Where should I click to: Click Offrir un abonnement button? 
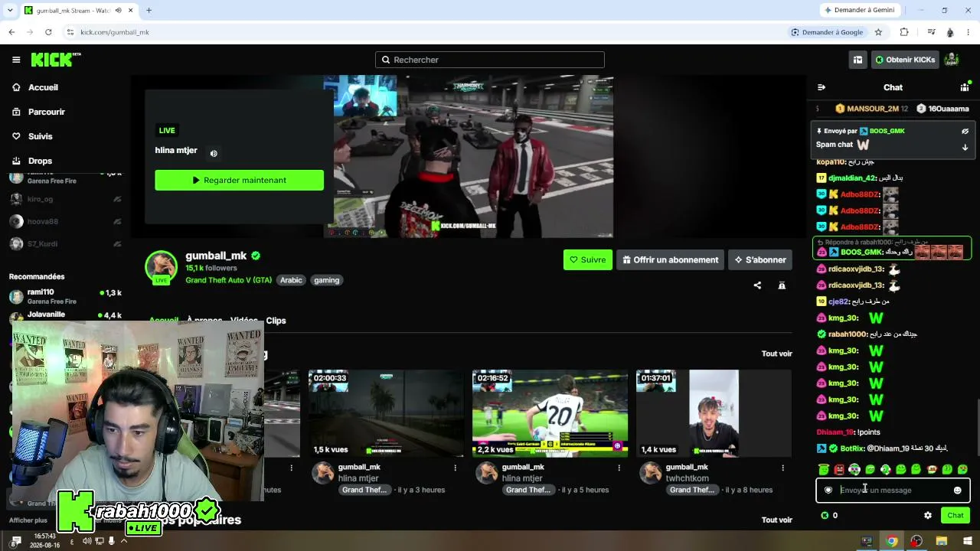point(671,259)
